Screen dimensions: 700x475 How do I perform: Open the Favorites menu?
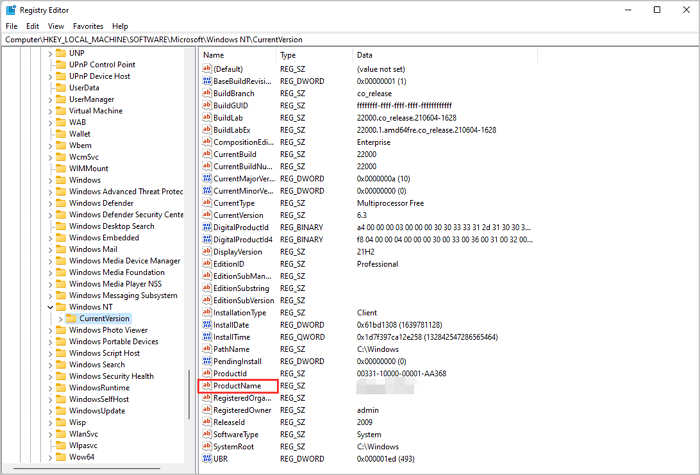[87, 26]
